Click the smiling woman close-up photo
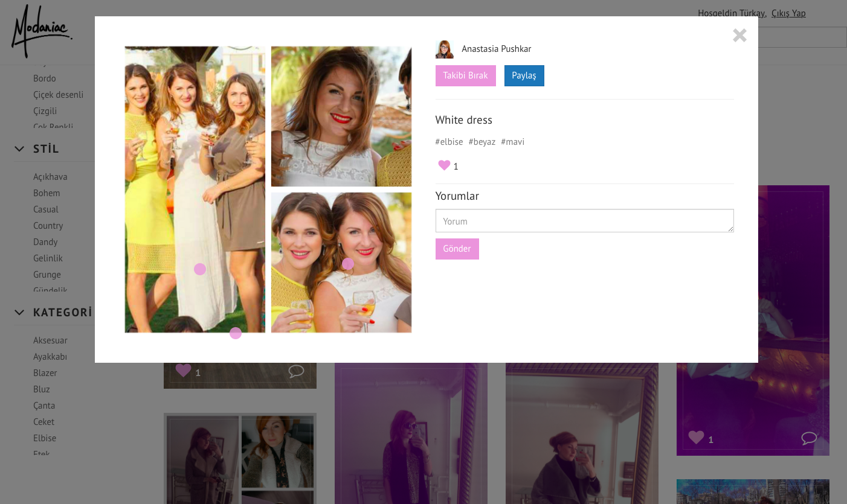Viewport: 847px width, 504px height. click(341, 116)
